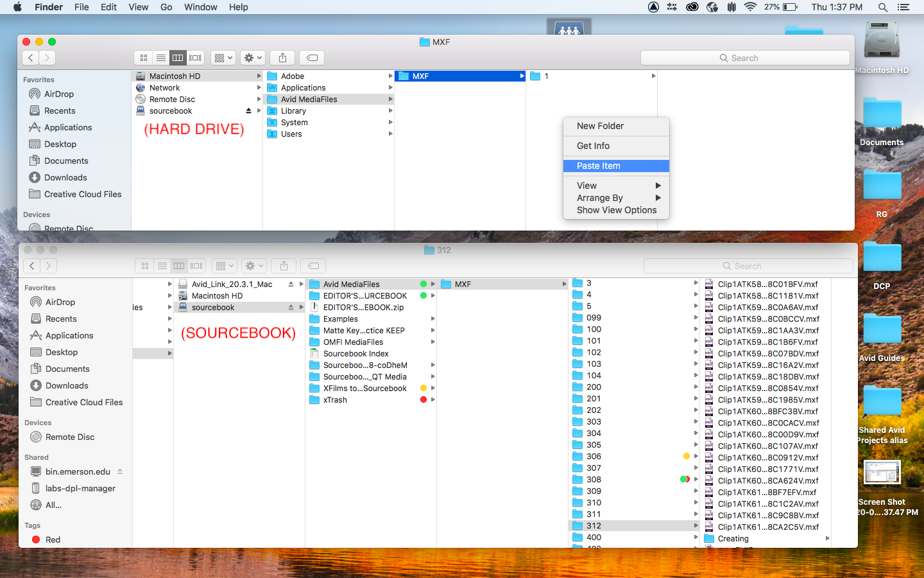The height and width of the screenshot is (578, 924).
Task: Select Macintosh HD desktop drive icon
Action: [x=882, y=49]
